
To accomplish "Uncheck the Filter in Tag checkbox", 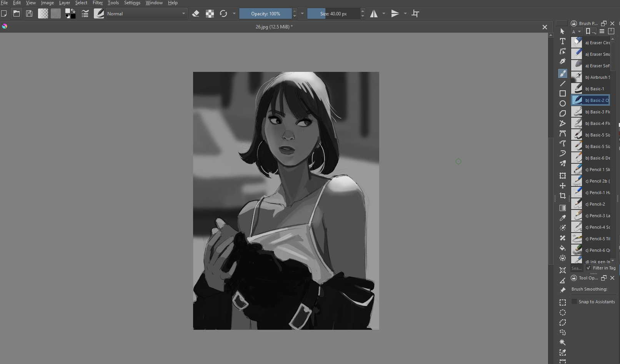I will pos(588,268).
